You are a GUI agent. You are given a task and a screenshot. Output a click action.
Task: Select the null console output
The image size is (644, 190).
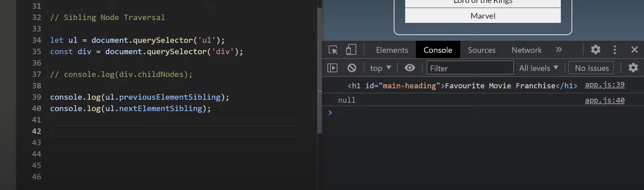pos(347,100)
